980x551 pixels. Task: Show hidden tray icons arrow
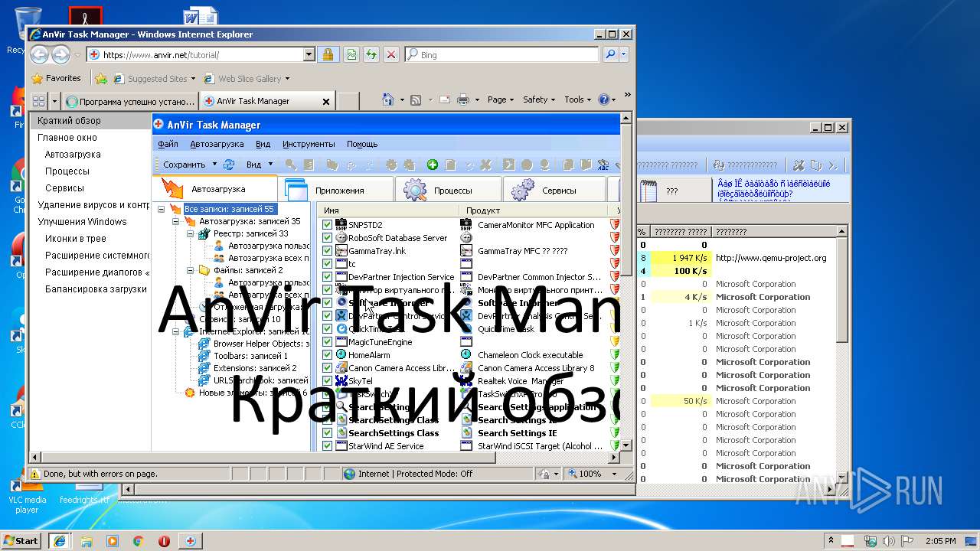click(831, 541)
